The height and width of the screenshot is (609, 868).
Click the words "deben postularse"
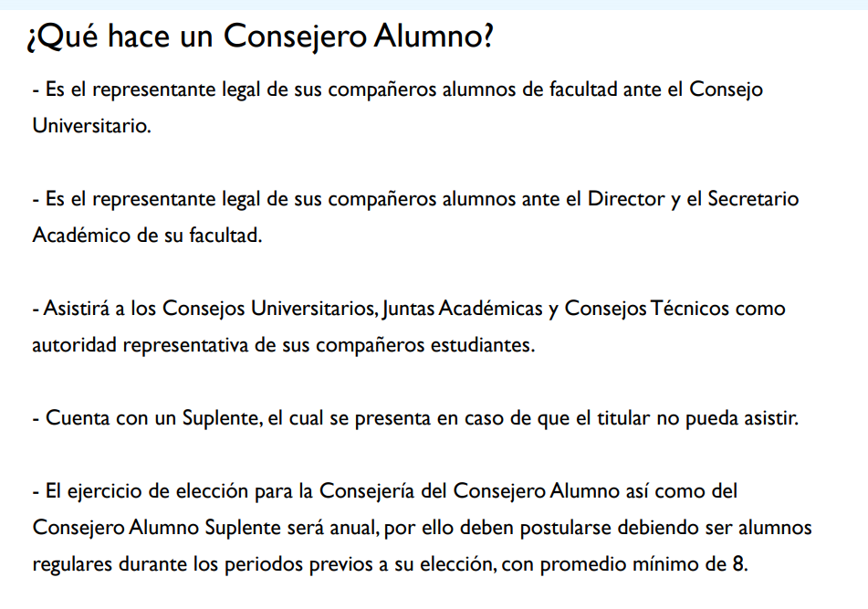(x=554, y=528)
